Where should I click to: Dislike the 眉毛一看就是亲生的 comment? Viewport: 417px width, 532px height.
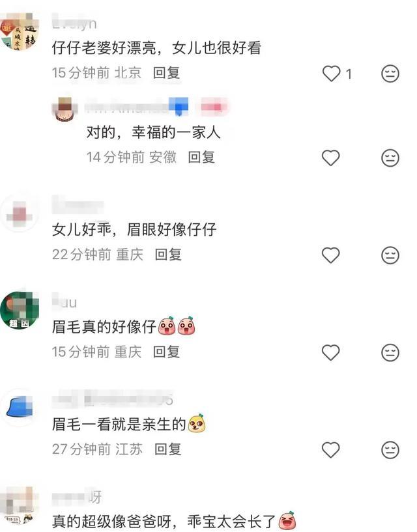point(390,450)
